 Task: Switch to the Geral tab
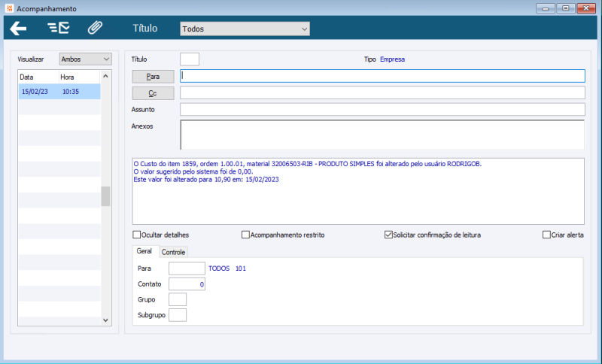[144, 251]
